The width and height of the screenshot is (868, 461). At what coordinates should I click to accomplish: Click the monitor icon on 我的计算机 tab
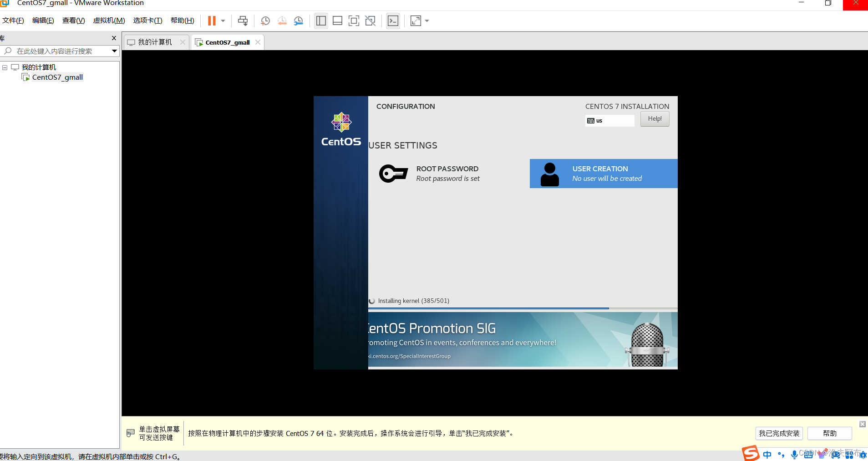click(x=131, y=42)
